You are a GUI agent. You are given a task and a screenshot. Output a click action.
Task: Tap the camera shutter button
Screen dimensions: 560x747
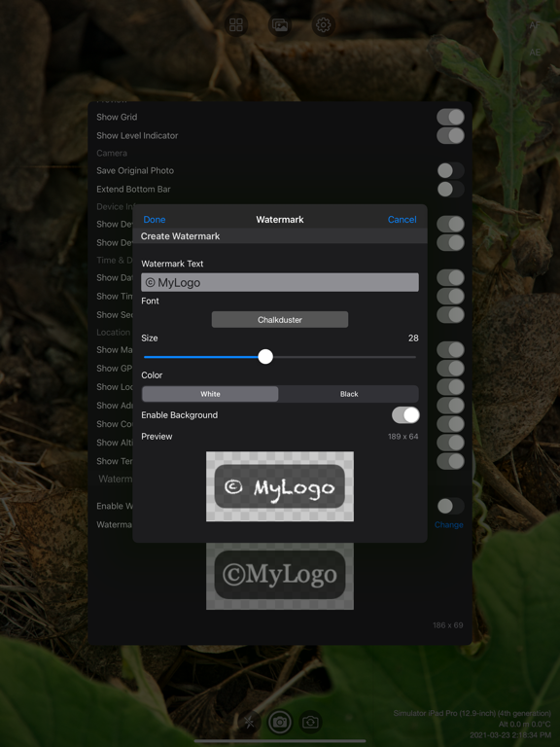(x=280, y=723)
